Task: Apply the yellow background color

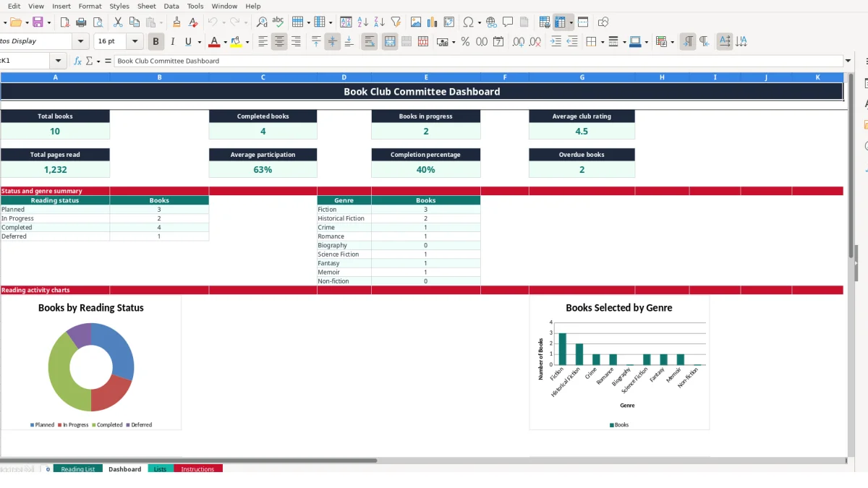Action: point(236,42)
